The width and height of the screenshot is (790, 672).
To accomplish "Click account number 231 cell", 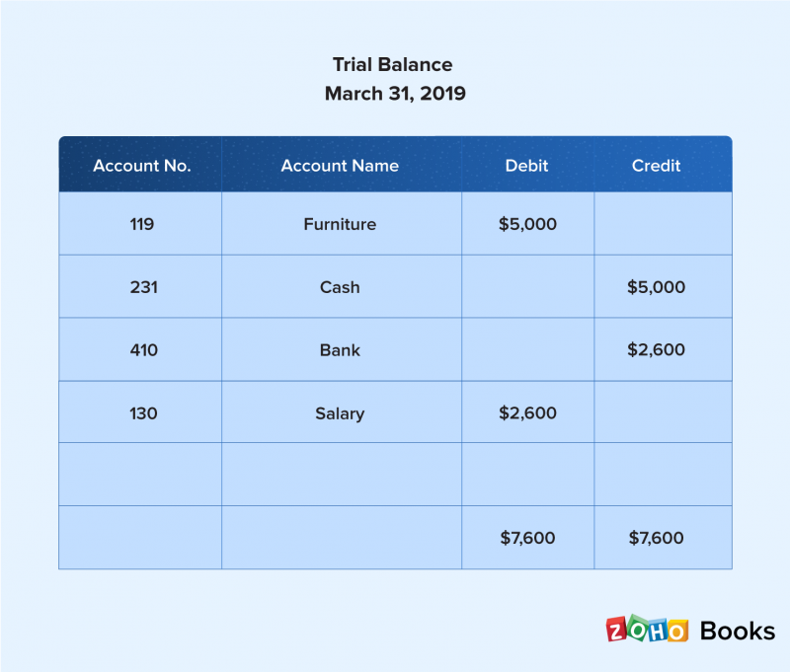I will [x=140, y=286].
